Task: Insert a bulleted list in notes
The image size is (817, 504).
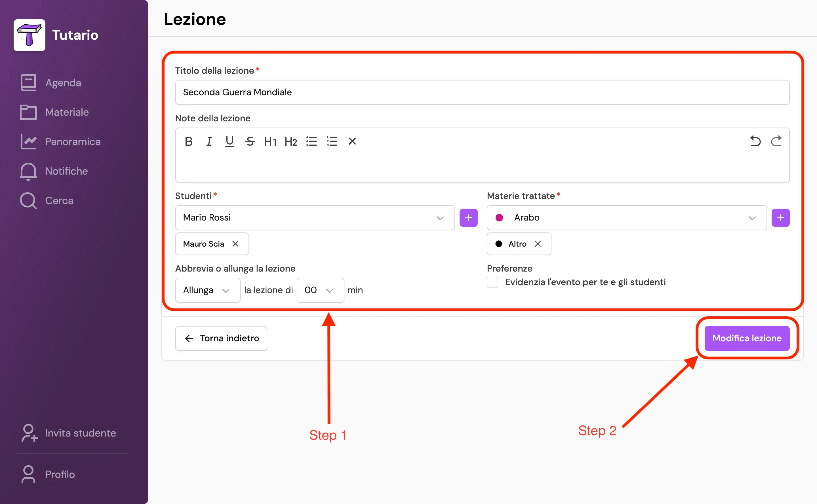Action: (x=311, y=141)
